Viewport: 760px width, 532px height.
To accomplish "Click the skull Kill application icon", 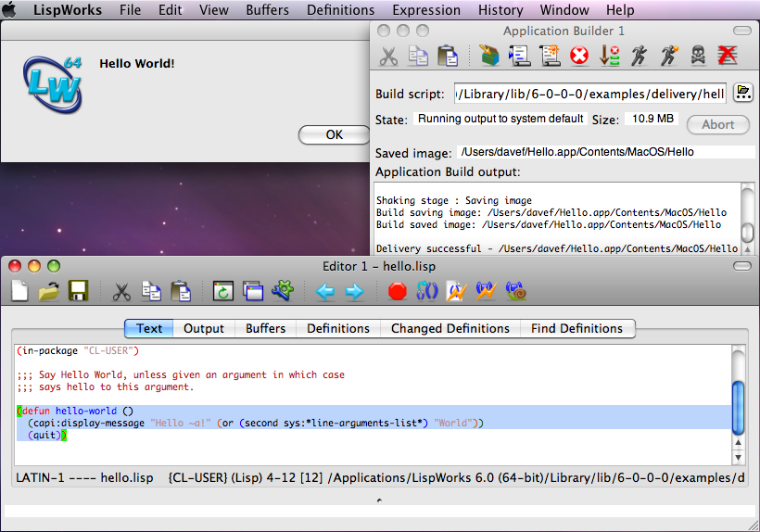I will (x=698, y=56).
